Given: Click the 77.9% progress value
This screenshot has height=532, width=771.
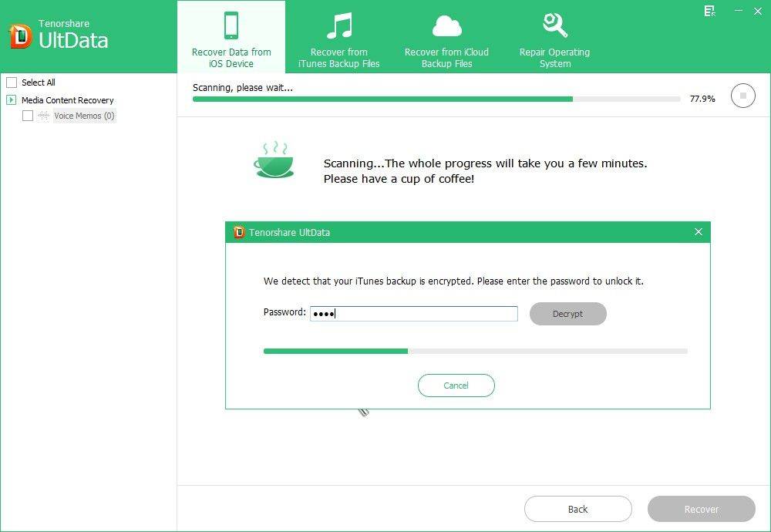Looking at the screenshot, I should tap(702, 99).
